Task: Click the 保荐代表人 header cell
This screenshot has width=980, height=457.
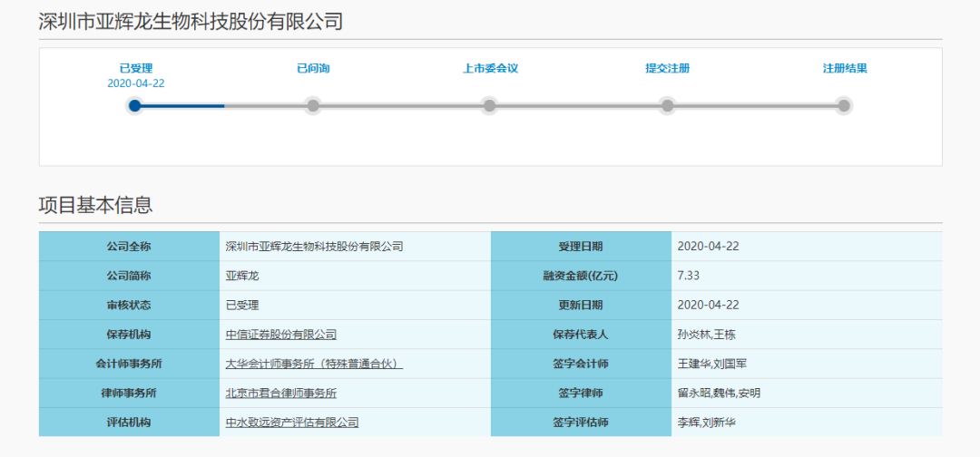Action: click(581, 335)
